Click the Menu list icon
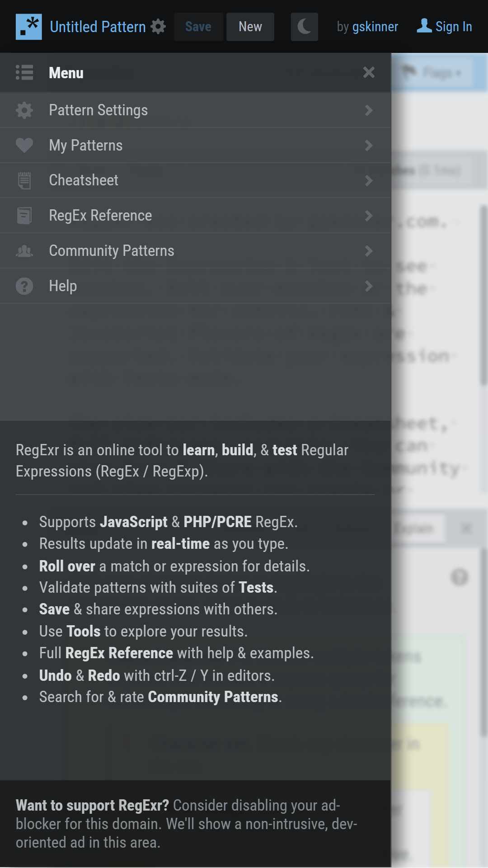The image size is (488, 868). pos(24,72)
